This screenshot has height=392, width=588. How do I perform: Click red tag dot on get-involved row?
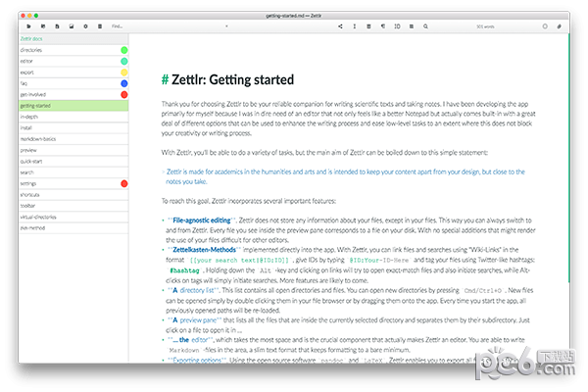124,94
